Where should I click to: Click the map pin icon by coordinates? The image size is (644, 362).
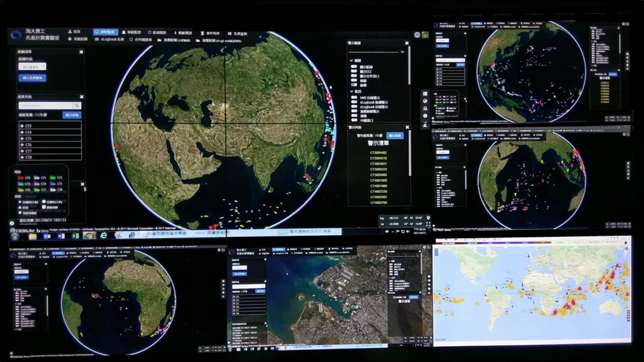(428, 218)
